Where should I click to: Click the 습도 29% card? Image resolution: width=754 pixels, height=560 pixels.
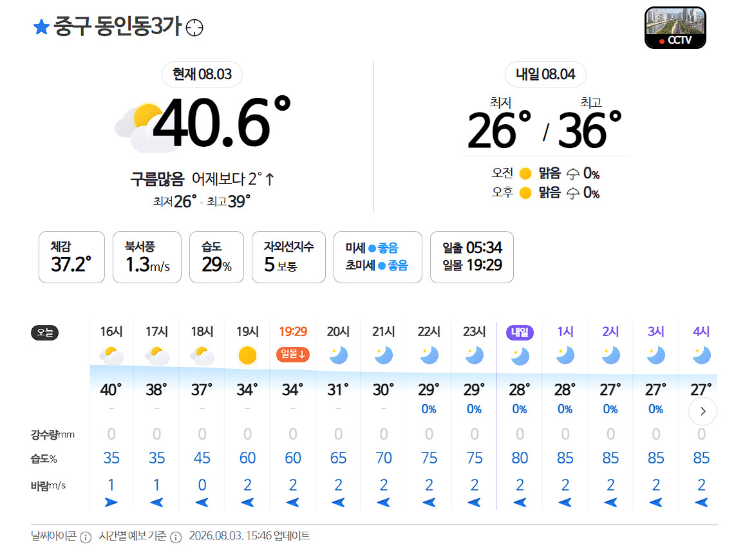point(216,257)
